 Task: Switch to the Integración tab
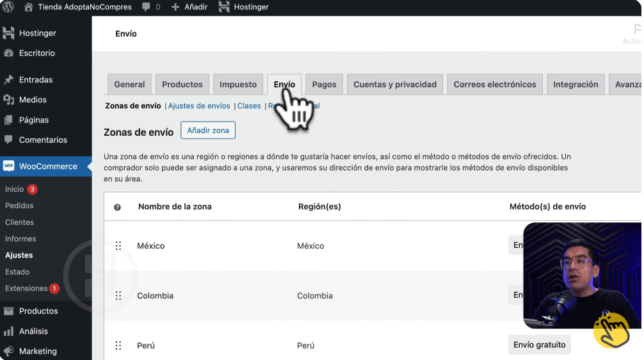pyautogui.click(x=576, y=85)
